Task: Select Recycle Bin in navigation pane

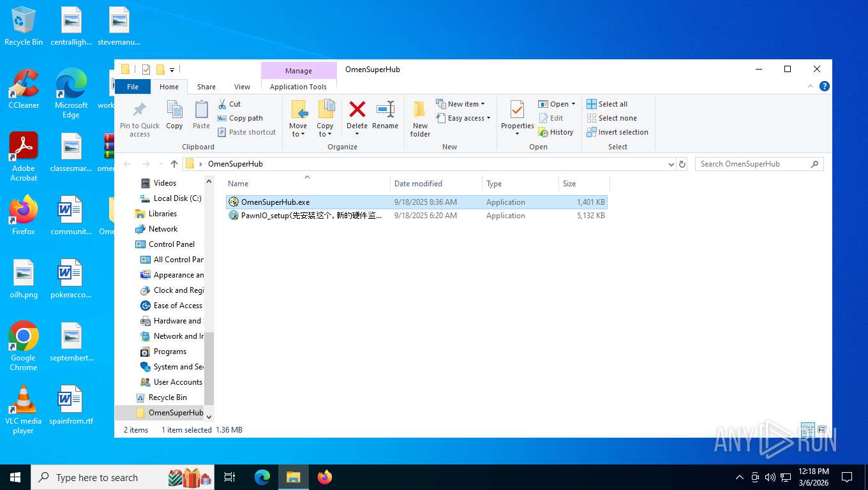Action: pos(161,397)
